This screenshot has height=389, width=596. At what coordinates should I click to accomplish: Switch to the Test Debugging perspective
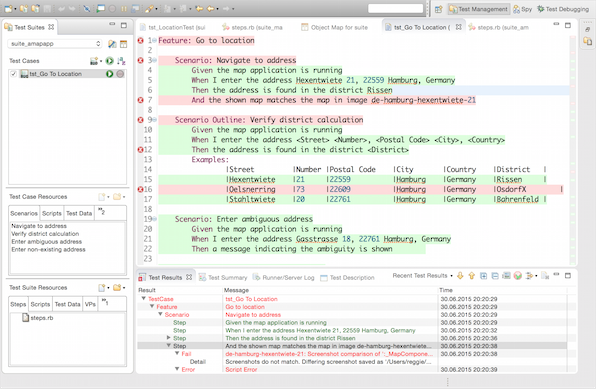[563, 9]
